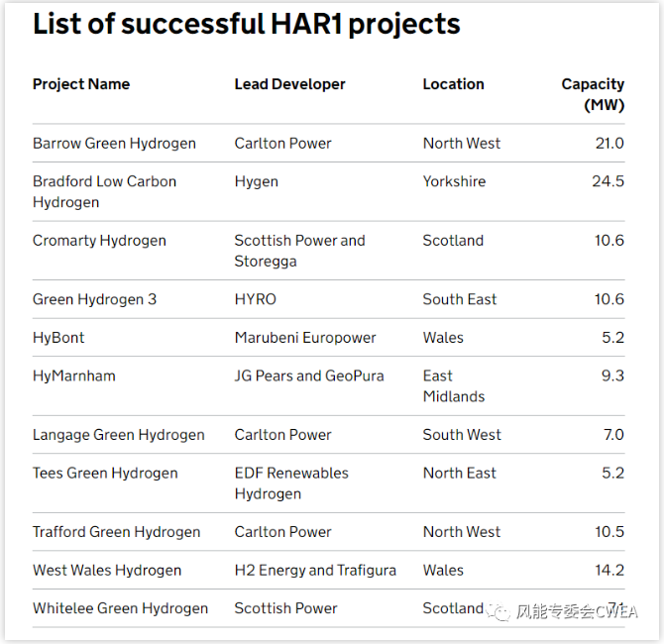Select the 'West Wales Hydrogen' project cell
The width and height of the screenshot is (664, 644).
click(x=107, y=570)
